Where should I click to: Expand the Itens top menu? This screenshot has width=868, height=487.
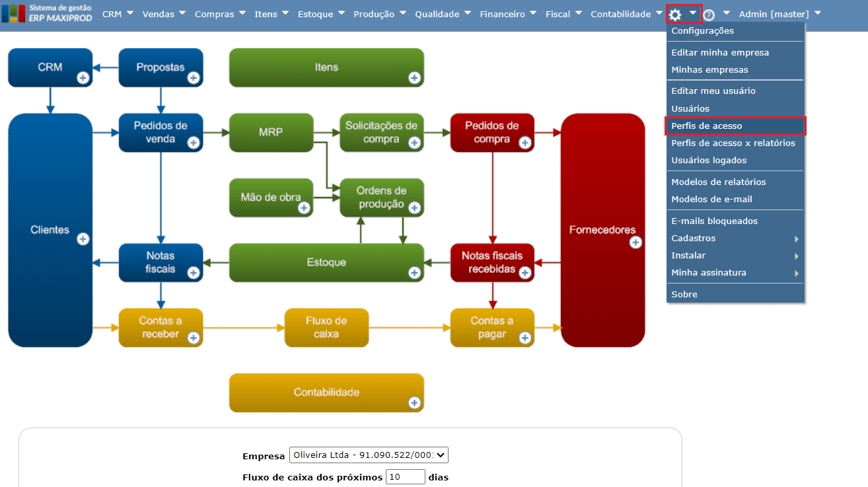pos(273,14)
